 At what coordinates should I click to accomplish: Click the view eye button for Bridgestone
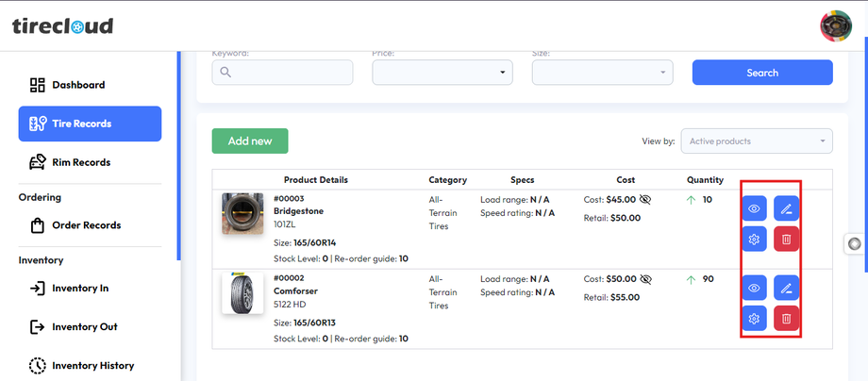point(754,208)
